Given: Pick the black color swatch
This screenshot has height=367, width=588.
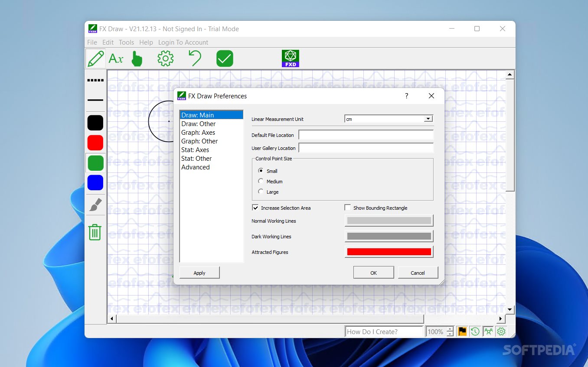Looking at the screenshot, I should tap(95, 123).
